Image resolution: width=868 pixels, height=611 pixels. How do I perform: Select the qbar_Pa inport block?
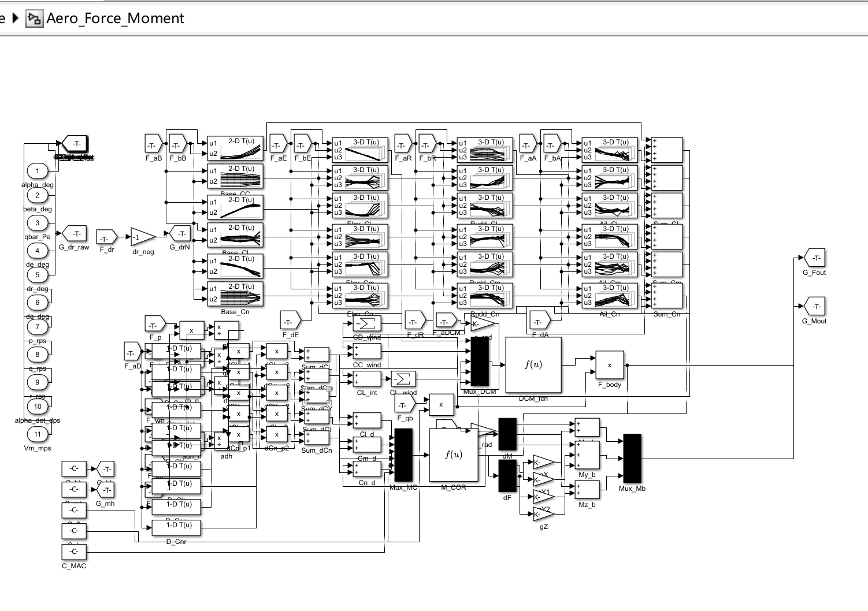[x=38, y=223]
